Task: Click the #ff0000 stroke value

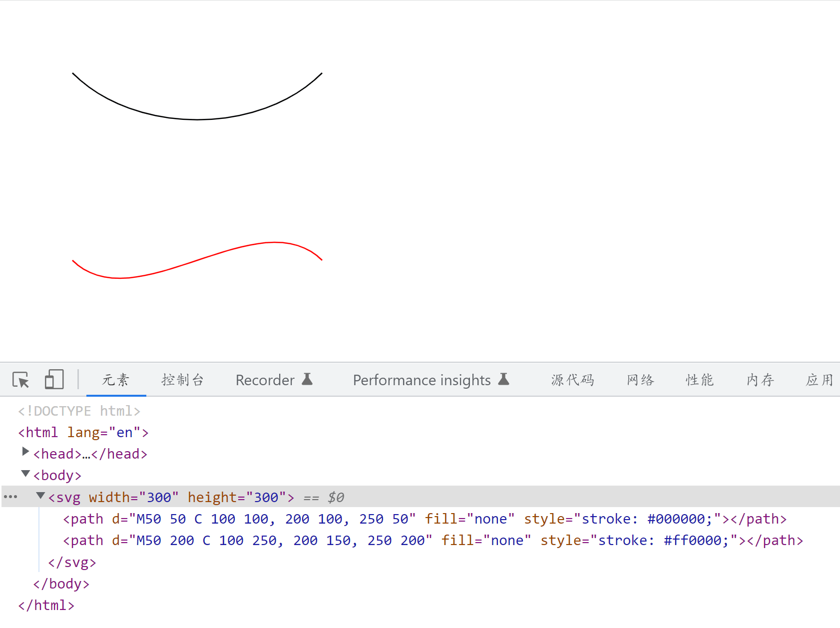Action: tap(693, 540)
